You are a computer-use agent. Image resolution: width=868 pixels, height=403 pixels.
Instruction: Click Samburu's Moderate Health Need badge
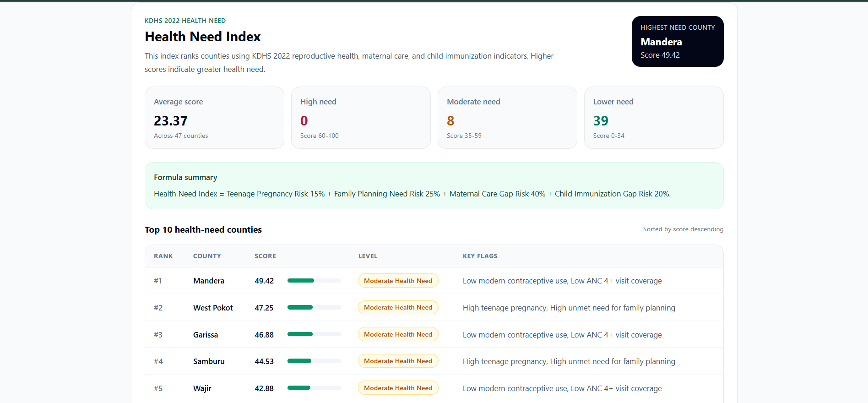click(398, 361)
